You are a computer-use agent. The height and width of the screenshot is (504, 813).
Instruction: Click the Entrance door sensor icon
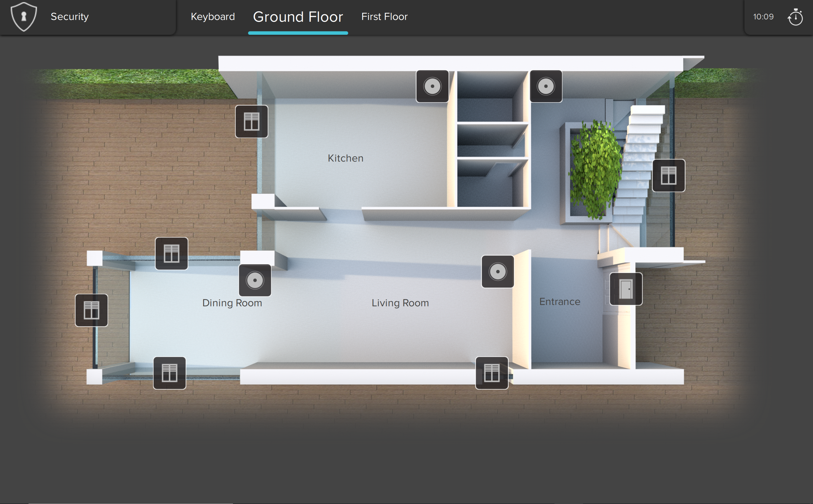tap(625, 289)
